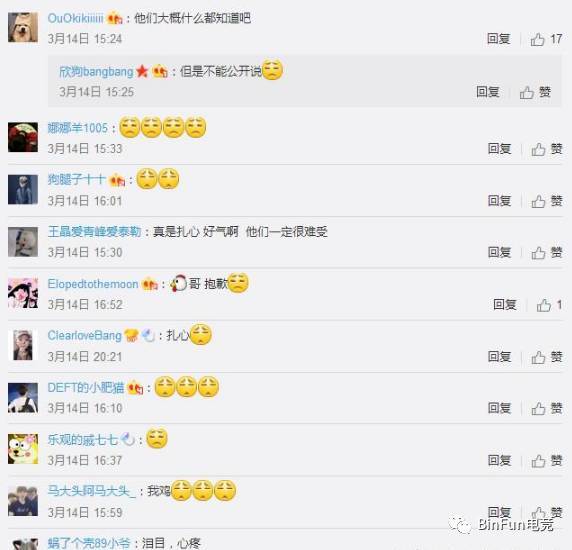This screenshot has height=550, width=572.
Task: Thumbs-up Elopedtothemoon's comment with 1 like
Action: [549, 305]
